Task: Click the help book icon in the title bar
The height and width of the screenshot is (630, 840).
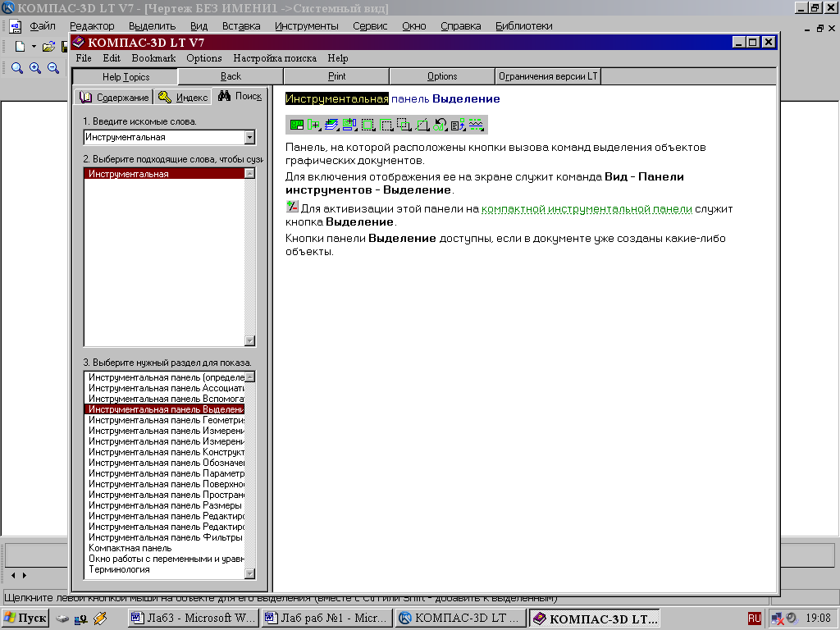Action: (79, 42)
